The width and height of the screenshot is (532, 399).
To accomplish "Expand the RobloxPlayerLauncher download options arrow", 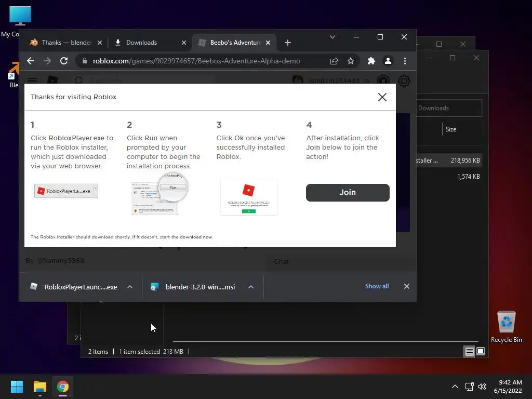I will (130, 287).
